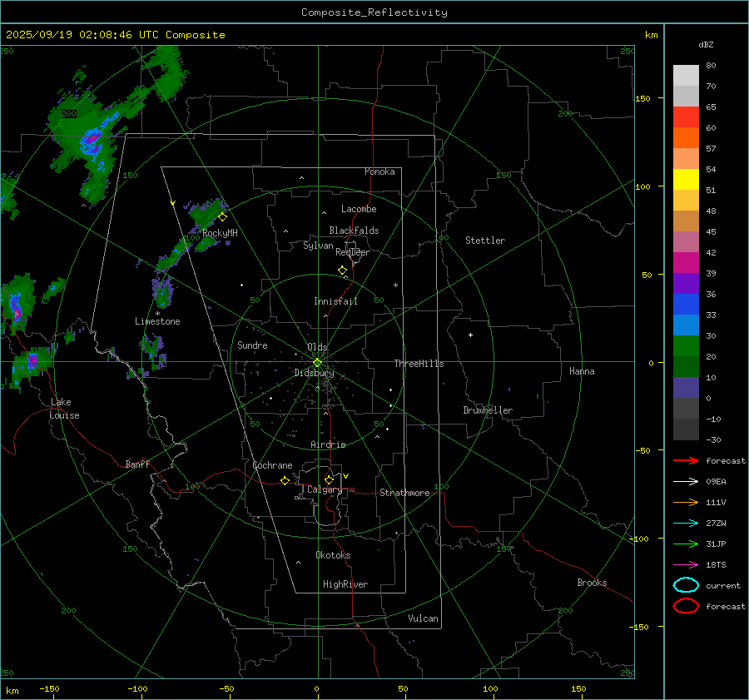
Task: Click the UTC Composite timestamp text
Action: [116, 35]
